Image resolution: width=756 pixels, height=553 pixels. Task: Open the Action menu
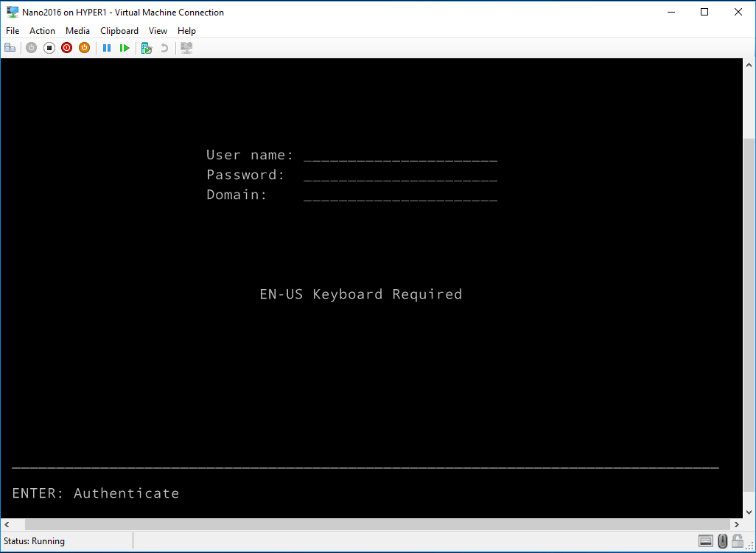point(42,31)
